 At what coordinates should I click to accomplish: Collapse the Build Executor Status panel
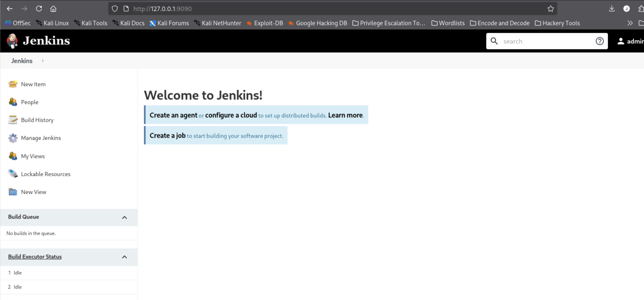(124, 257)
